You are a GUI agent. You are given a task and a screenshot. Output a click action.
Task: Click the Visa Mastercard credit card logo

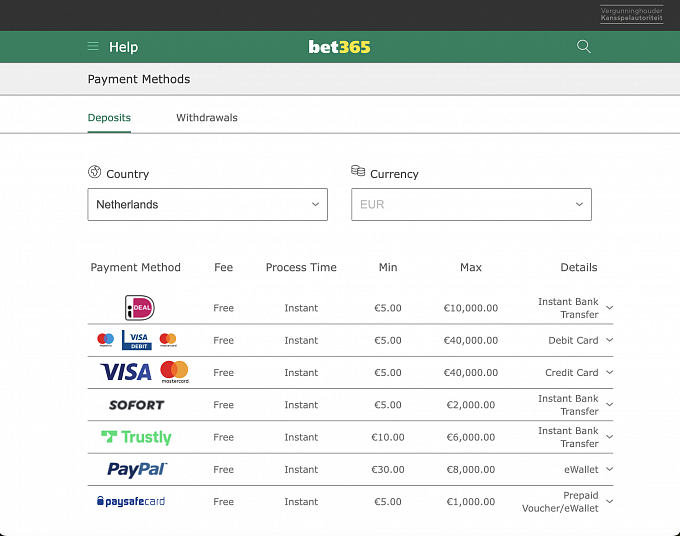(144, 372)
